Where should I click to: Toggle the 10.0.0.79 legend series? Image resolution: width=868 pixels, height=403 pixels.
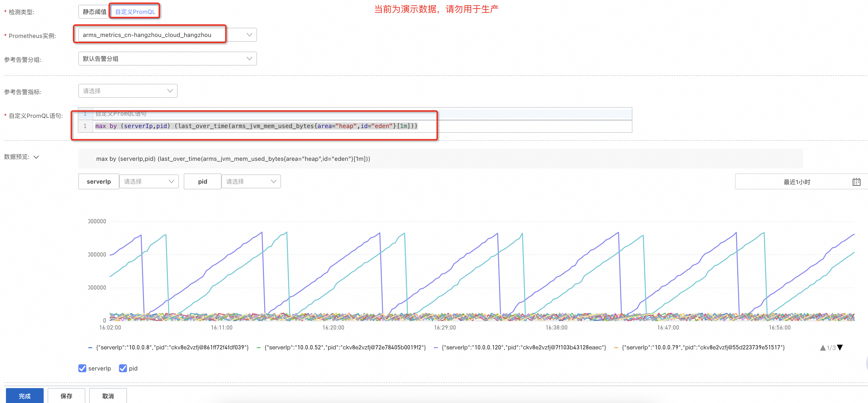click(x=700, y=347)
